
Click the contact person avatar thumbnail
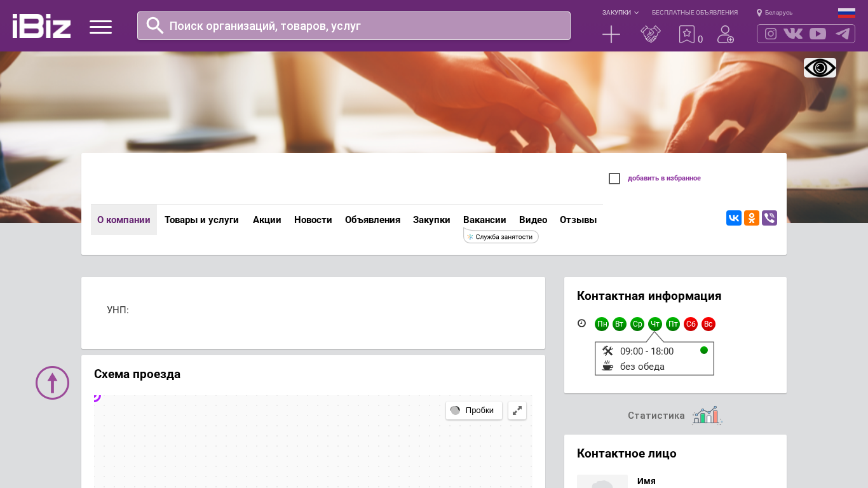coord(602,481)
